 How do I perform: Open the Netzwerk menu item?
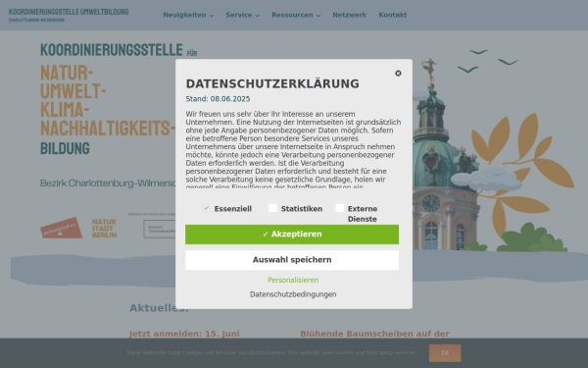(350, 15)
